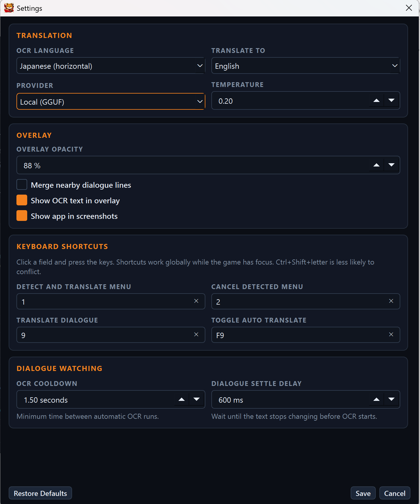The height and width of the screenshot is (504, 420).
Task: Clear the Cancel Detected Menu shortcut
Action: [x=391, y=301]
